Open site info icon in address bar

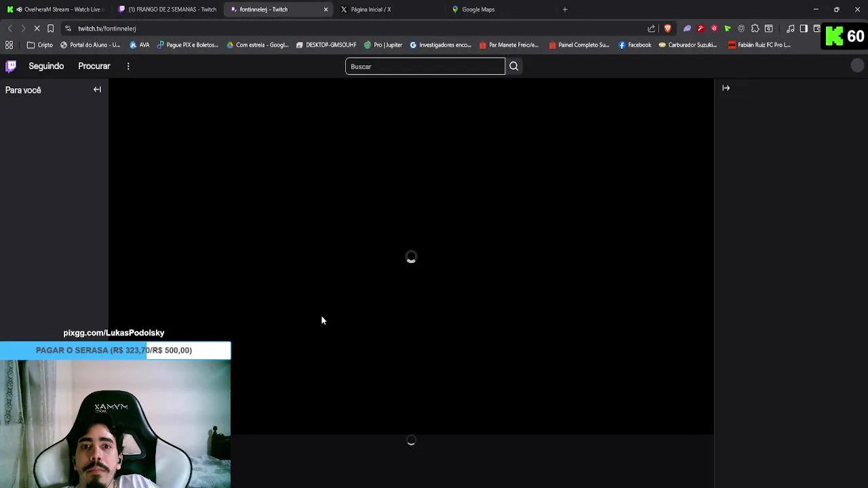click(68, 28)
